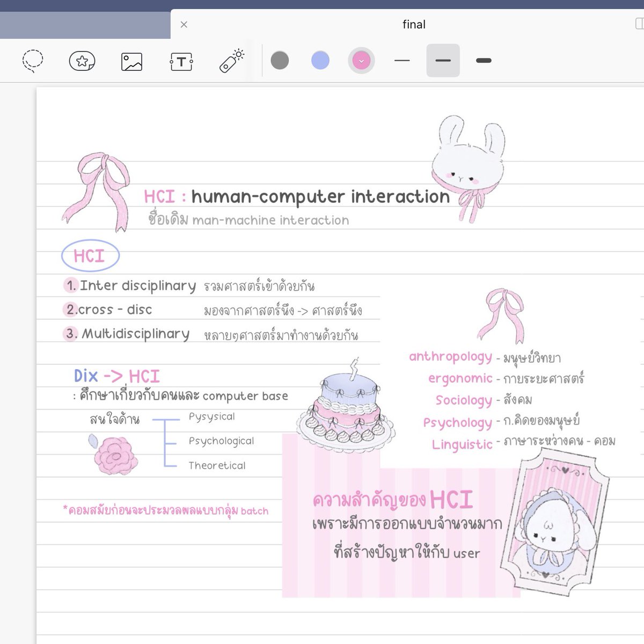
Task: Select the thick stroke width
Action: click(484, 61)
